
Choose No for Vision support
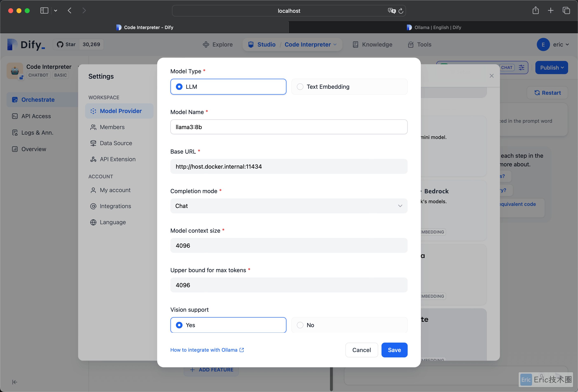349,325
